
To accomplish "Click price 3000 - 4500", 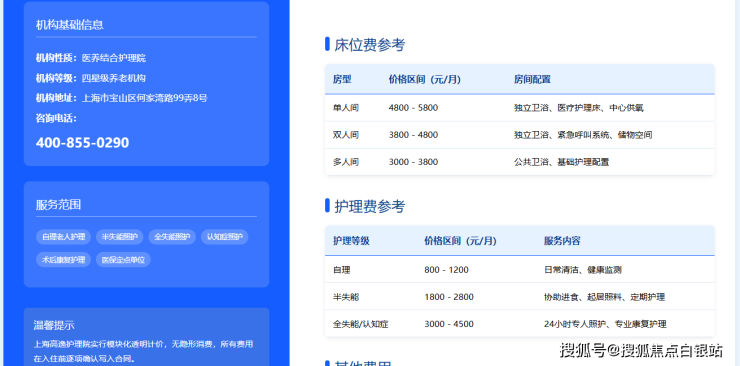I will click(x=449, y=324).
